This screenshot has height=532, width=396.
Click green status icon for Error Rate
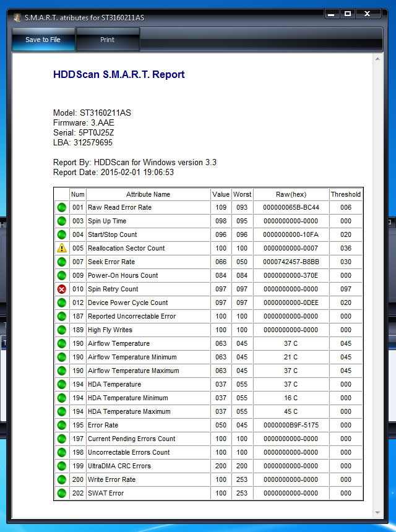tap(62, 425)
